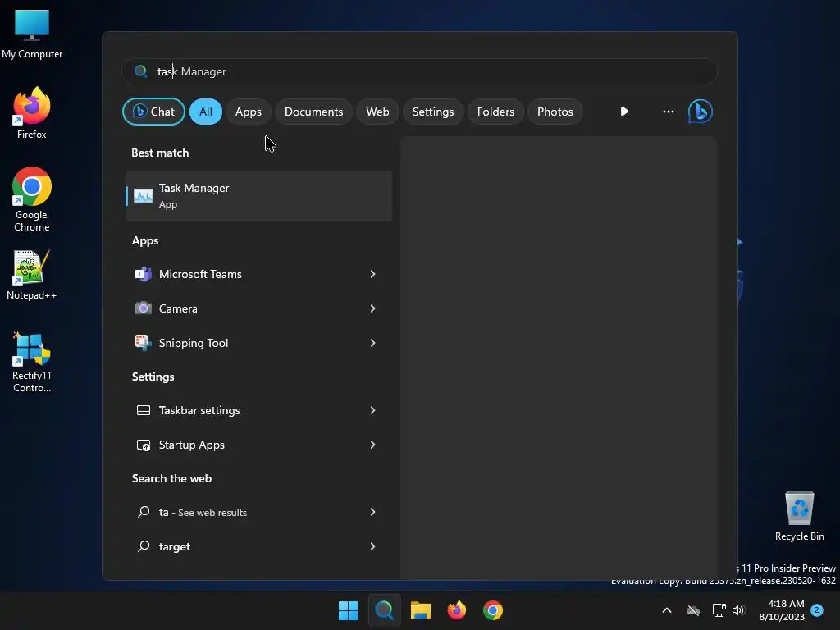
Task: Switch to the Photos filter tab
Action: (555, 112)
